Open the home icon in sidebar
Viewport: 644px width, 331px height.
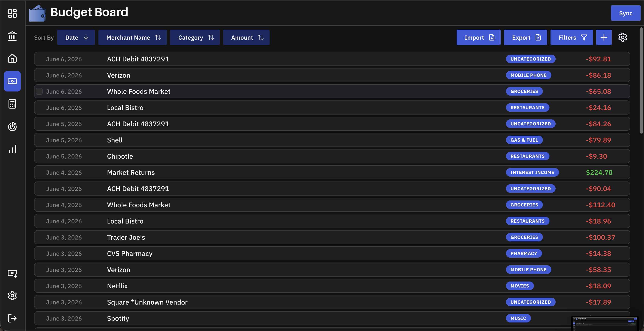coord(12,59)
